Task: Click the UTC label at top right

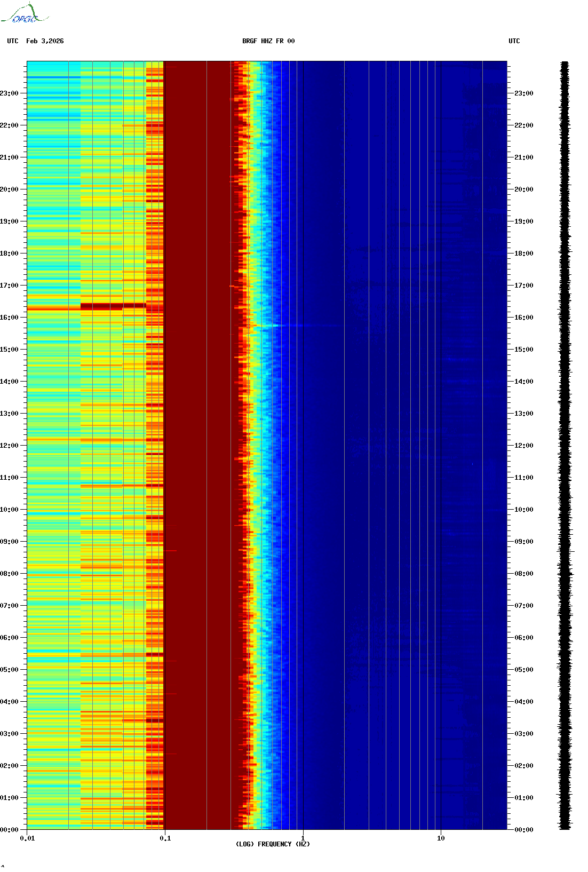Action: [x=514, y=41]
